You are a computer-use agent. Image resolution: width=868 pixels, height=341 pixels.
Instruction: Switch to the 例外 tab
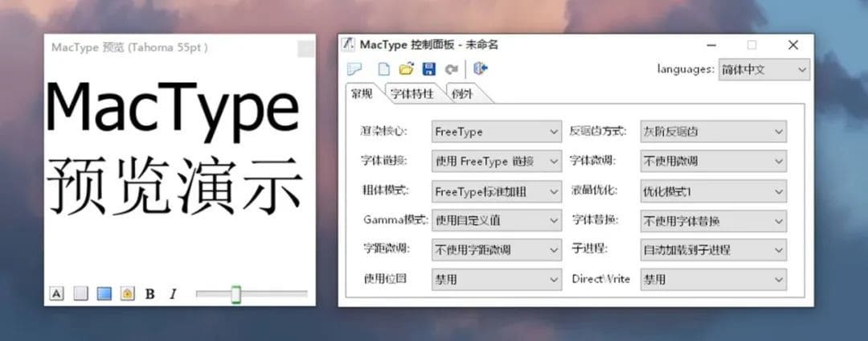pos(462,93)
